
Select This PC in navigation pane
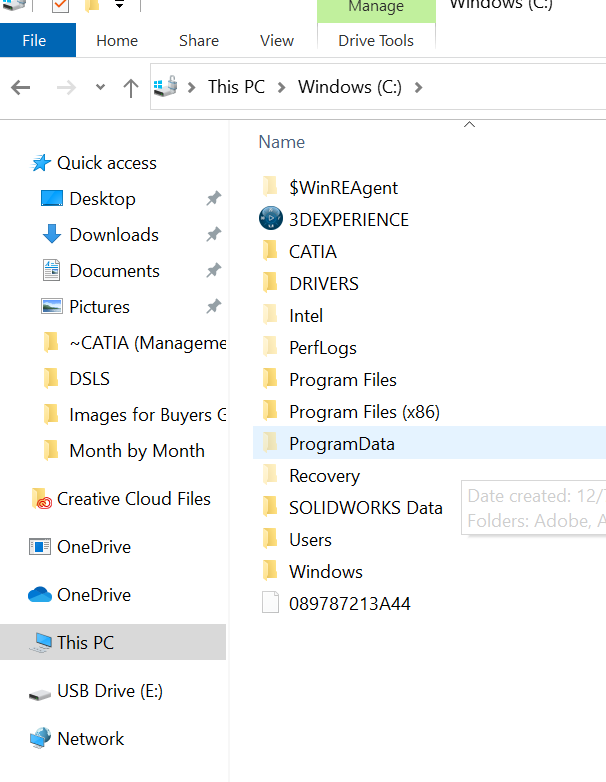coord(113,642)
